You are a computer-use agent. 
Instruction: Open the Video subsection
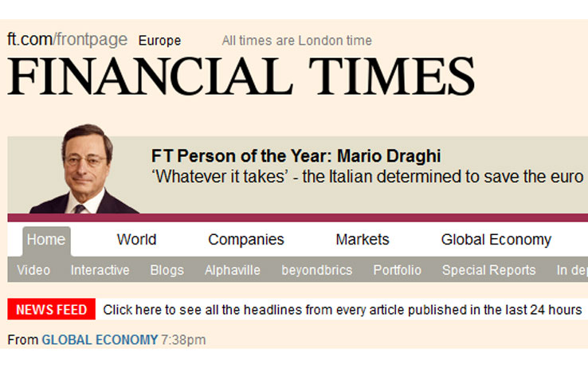coord(33,270)
